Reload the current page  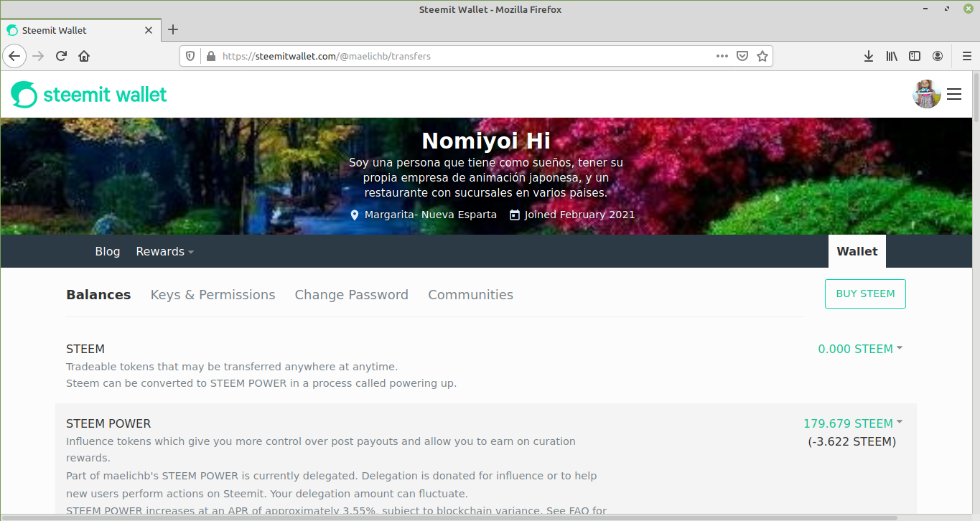click(x=61, y=56)
